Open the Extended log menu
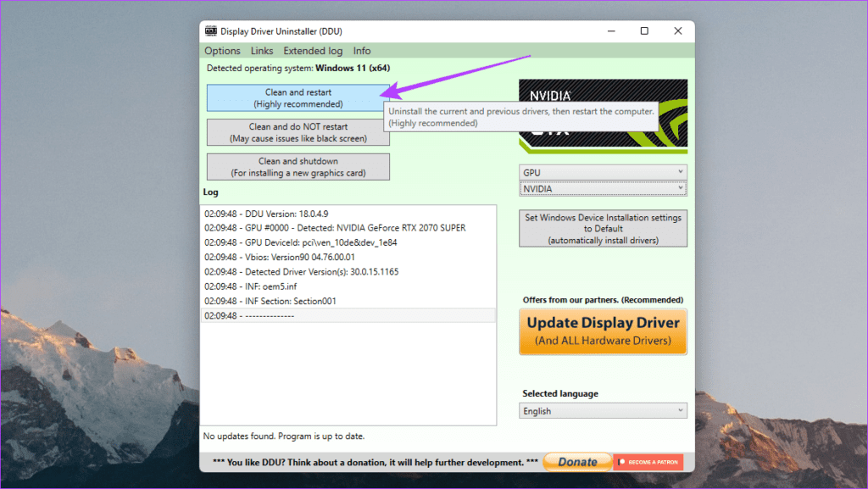The height and width of the screenshot is (489, 868). click(313, 50)
